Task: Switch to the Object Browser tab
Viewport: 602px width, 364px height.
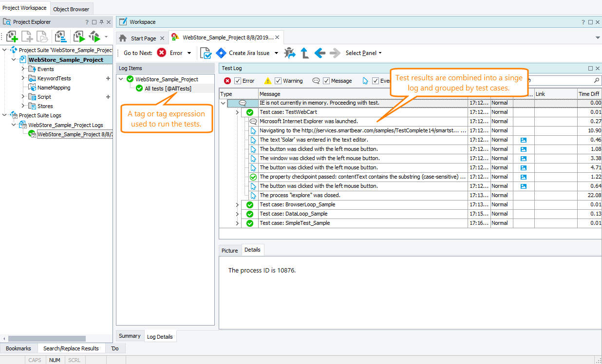Action: pyautogui.click(x=71, y=9)
